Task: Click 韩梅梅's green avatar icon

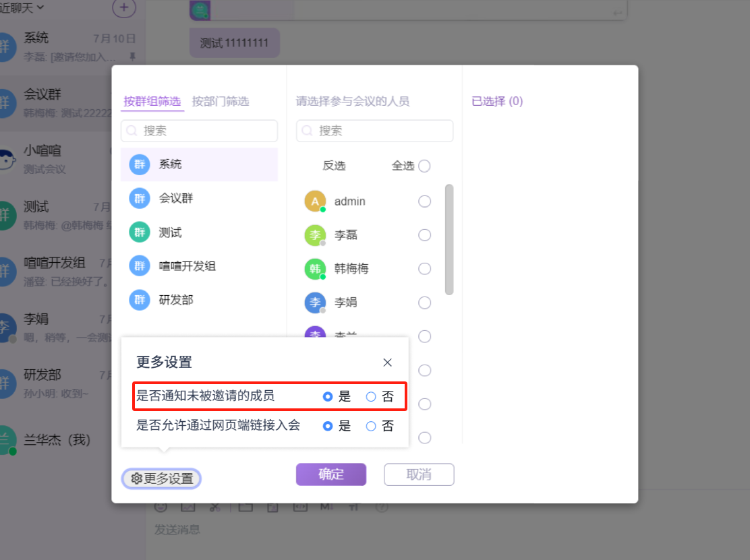Action: pyautogui.click(x=315, y=269)
